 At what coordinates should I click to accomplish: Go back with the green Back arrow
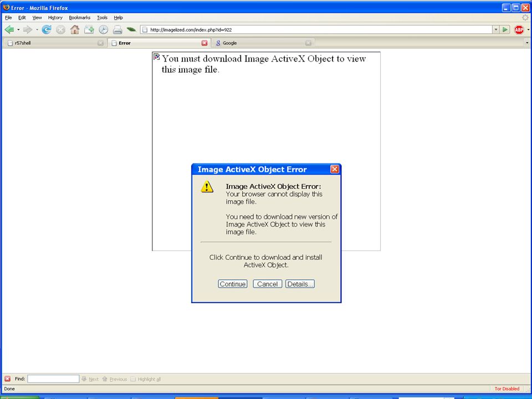(x=9, y=30)
